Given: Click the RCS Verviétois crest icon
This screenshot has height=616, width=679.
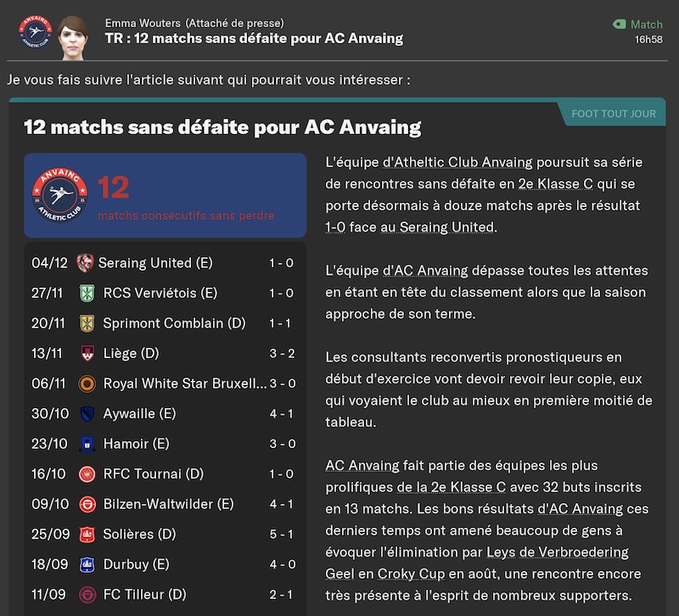Looking at the screenshot, I should click(87, 293).
